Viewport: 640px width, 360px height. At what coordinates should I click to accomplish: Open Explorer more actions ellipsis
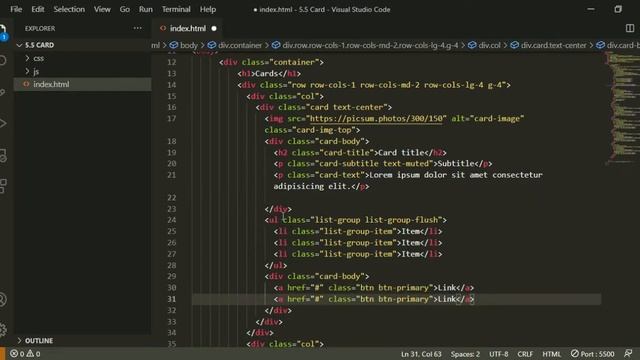point(138,28)
